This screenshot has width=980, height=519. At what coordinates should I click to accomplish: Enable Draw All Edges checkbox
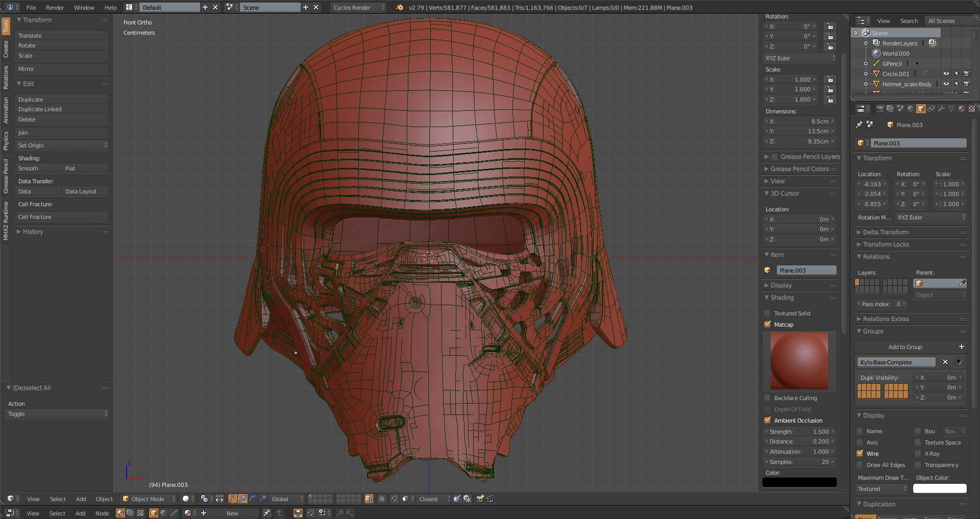coord(860,465)
